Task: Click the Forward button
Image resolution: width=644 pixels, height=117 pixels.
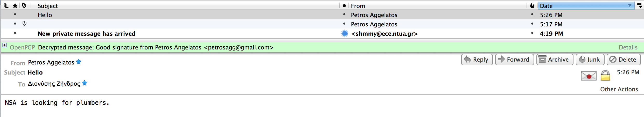Action: (514, 60)
